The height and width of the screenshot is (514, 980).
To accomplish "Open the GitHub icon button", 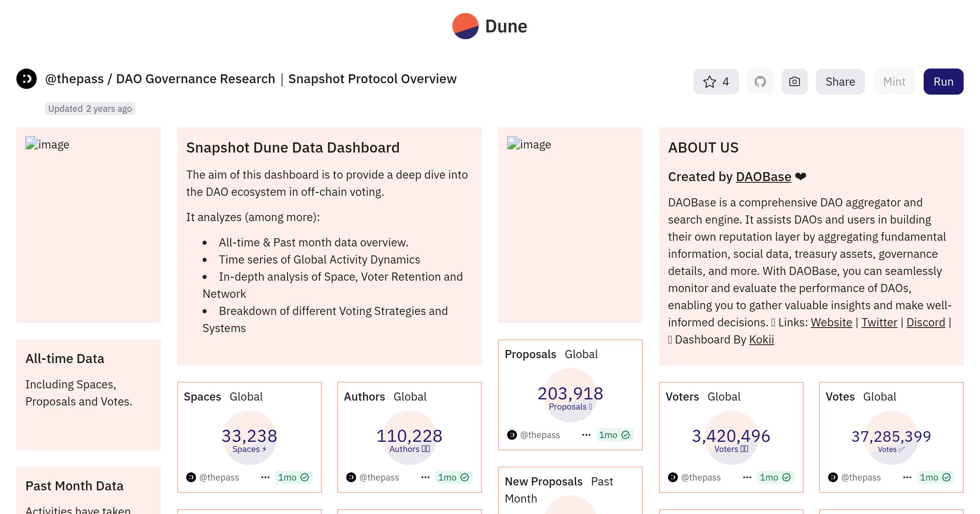I will click(760, 82).
